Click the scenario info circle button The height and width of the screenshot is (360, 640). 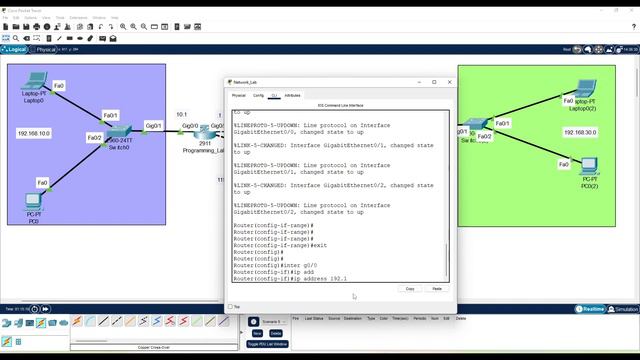coord(253,322)
